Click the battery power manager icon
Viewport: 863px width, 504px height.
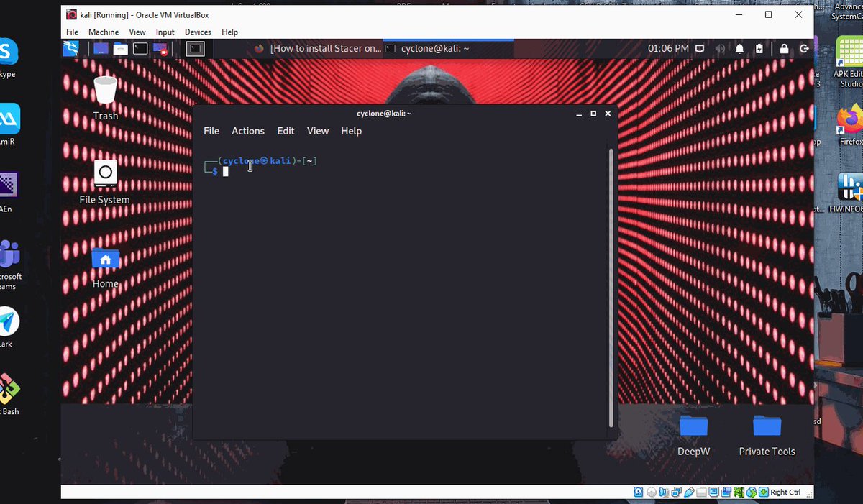click(759, 49)
